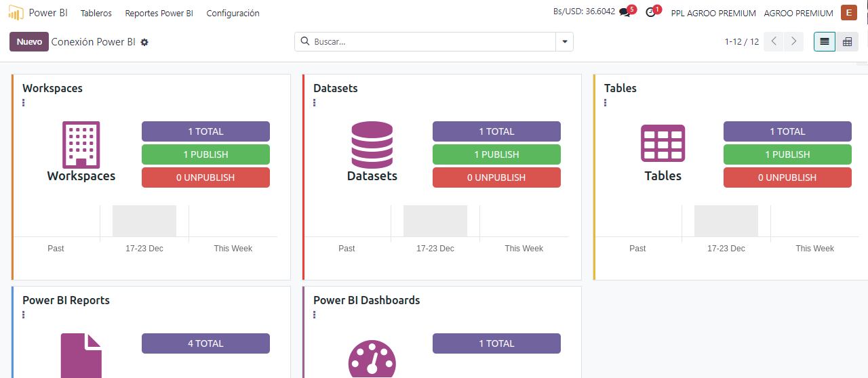Viewport: 868px width, 378px height.
Task: Open the user avatar E menu
Action: coord(848,13)
